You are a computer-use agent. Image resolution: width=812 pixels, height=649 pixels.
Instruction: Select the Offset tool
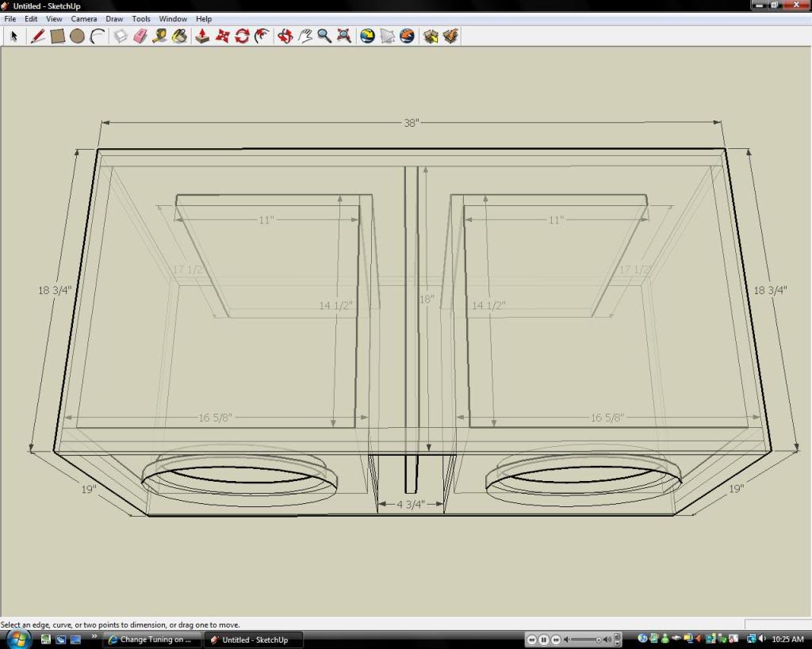(262, 36)
